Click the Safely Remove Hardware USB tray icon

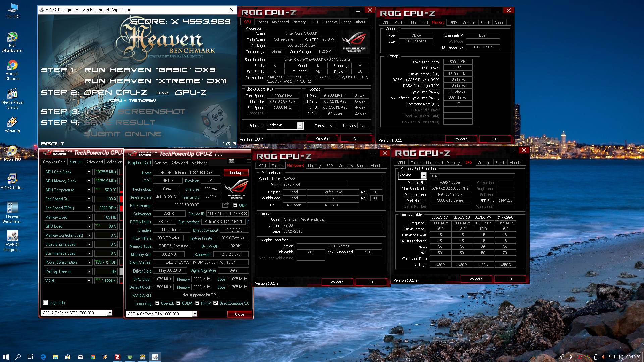(x=596, y=357)
